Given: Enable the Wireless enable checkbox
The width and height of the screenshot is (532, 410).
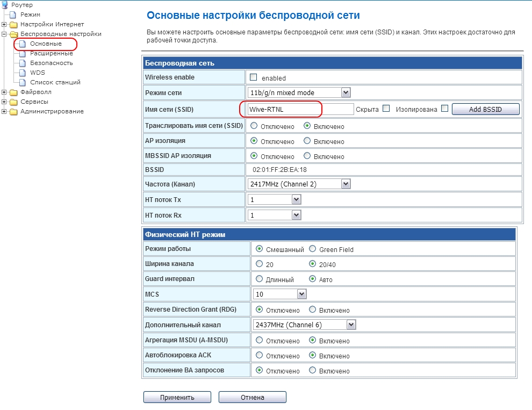Looking at the screenshot, I should [x=254, y=77].
